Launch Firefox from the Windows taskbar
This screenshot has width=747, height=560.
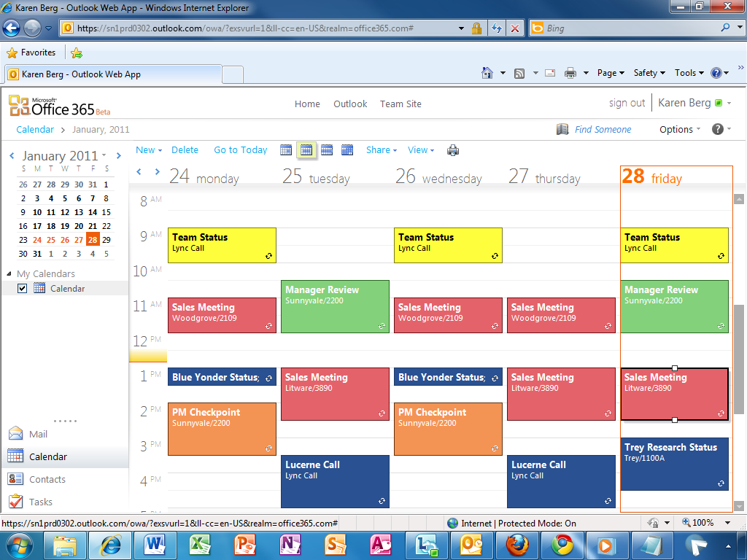coord(517,545)
